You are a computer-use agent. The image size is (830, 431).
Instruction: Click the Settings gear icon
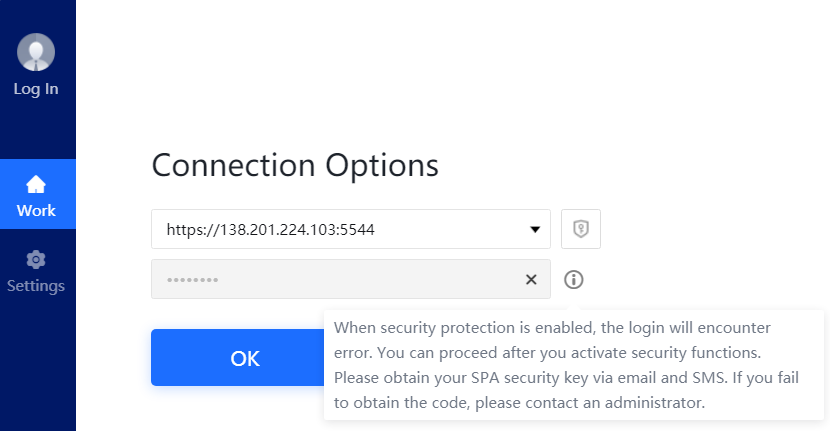tap(36, 260)
